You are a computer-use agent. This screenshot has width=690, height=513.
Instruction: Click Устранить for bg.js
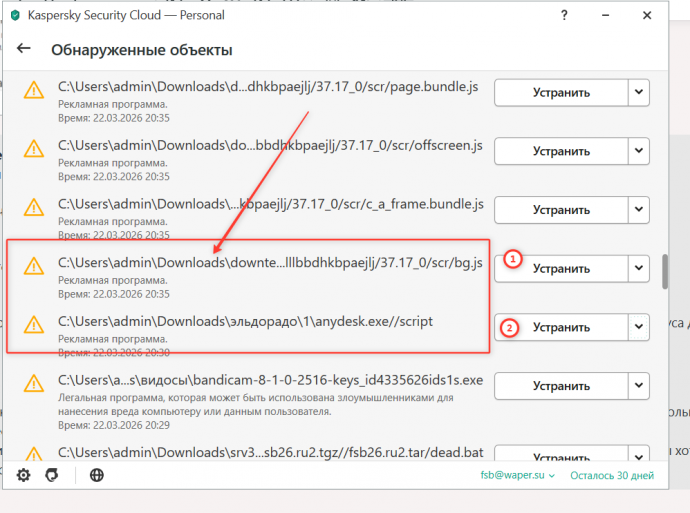point(561,268)
